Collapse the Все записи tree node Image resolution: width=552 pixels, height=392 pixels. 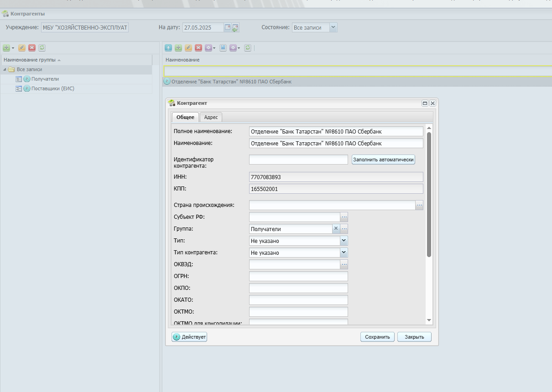tap(5, 69)
